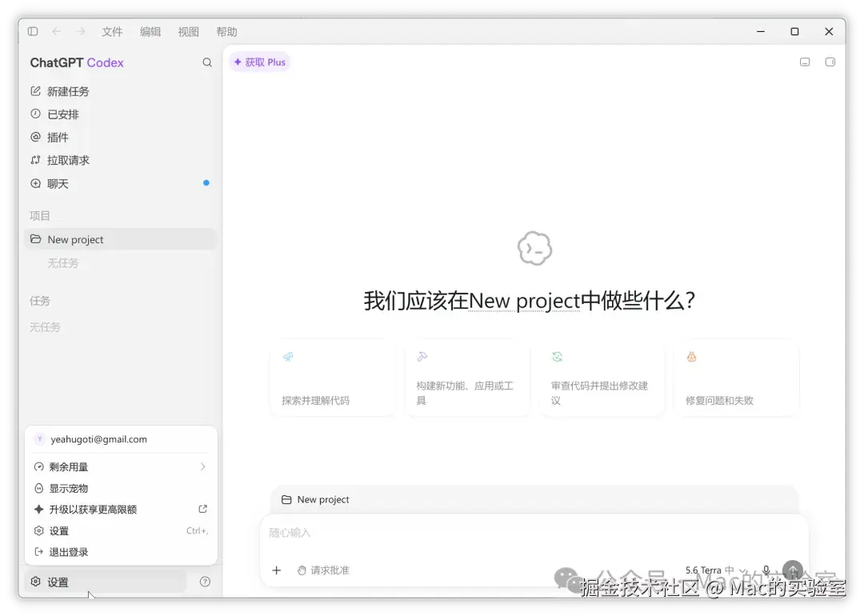Open the help question mark icon

205,582
